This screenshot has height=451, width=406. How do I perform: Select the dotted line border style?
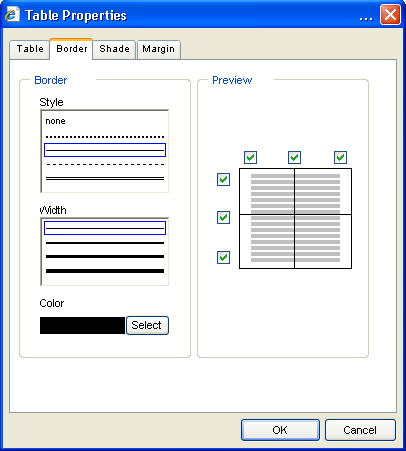[105, 137]
